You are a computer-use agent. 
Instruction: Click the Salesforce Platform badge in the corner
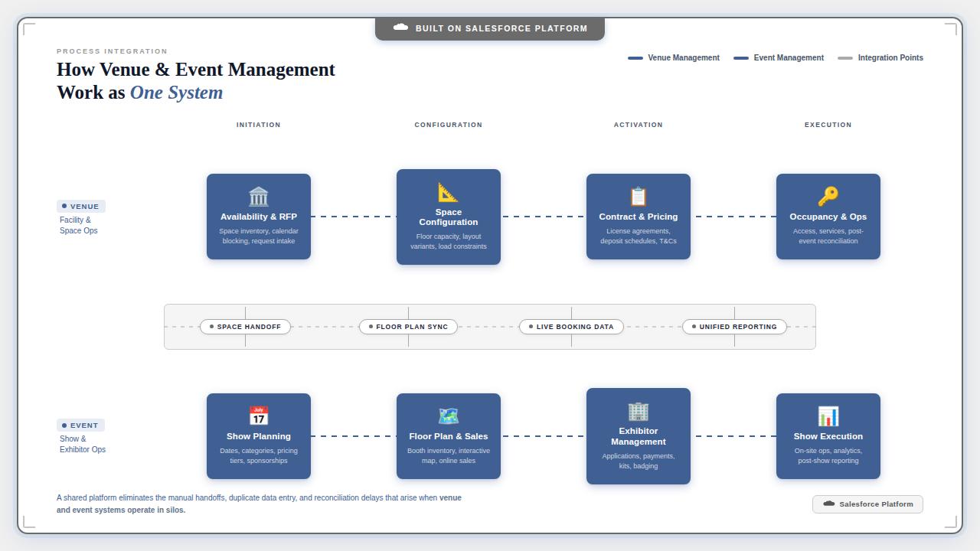867,504
